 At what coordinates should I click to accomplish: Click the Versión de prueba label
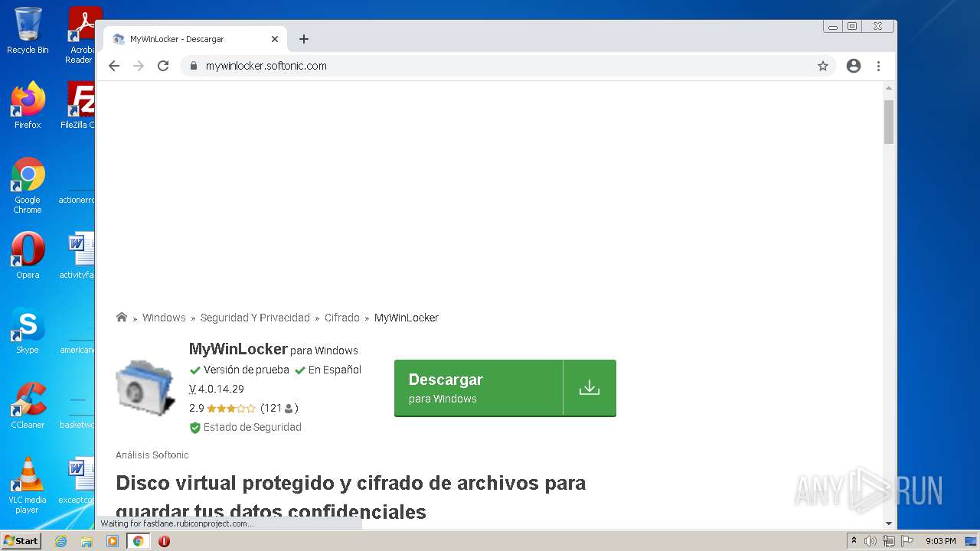[x=246, y=370]
